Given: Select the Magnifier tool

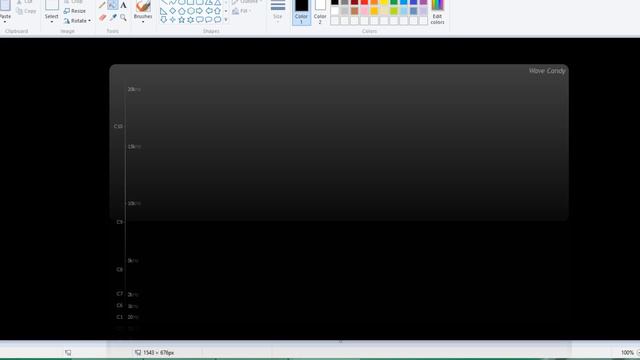Looking at the screenshot, I should tap(123, 18).
